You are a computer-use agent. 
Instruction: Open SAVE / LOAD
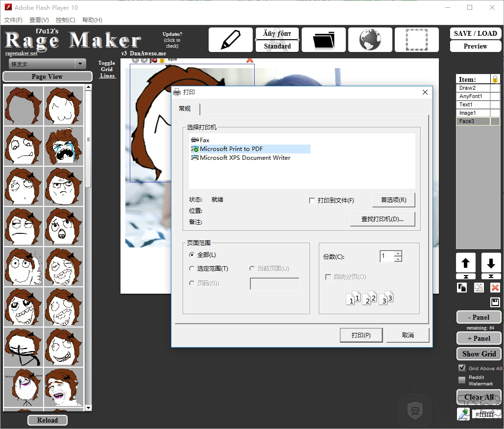476,33
